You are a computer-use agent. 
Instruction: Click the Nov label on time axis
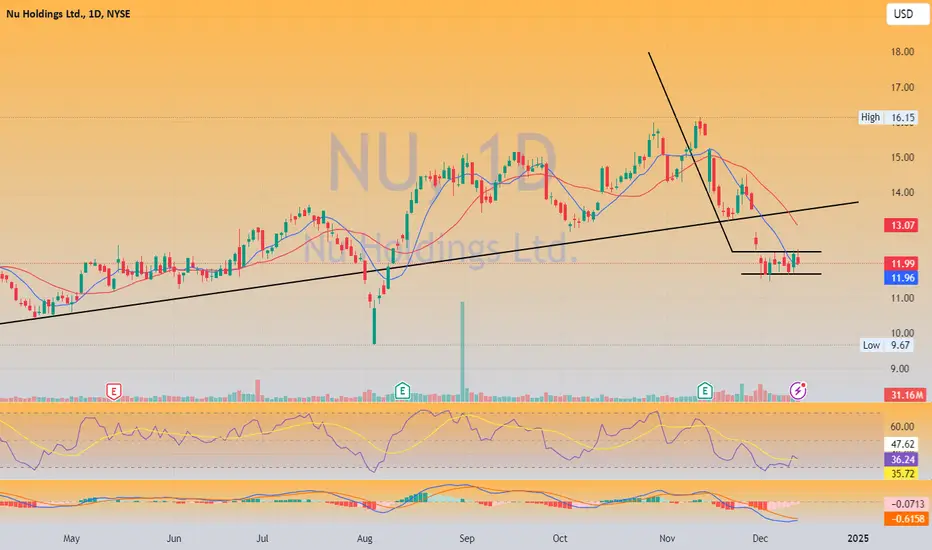(667, 538)
